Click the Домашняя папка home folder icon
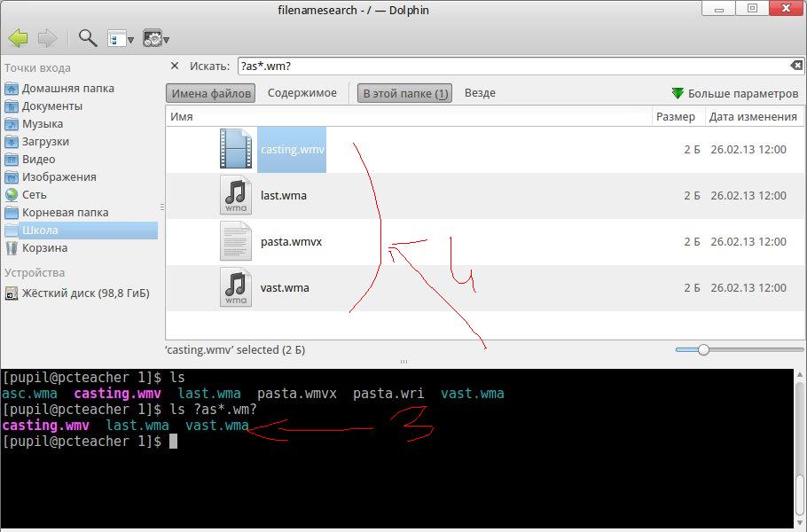The image size is (807, 532). point(12,89)
